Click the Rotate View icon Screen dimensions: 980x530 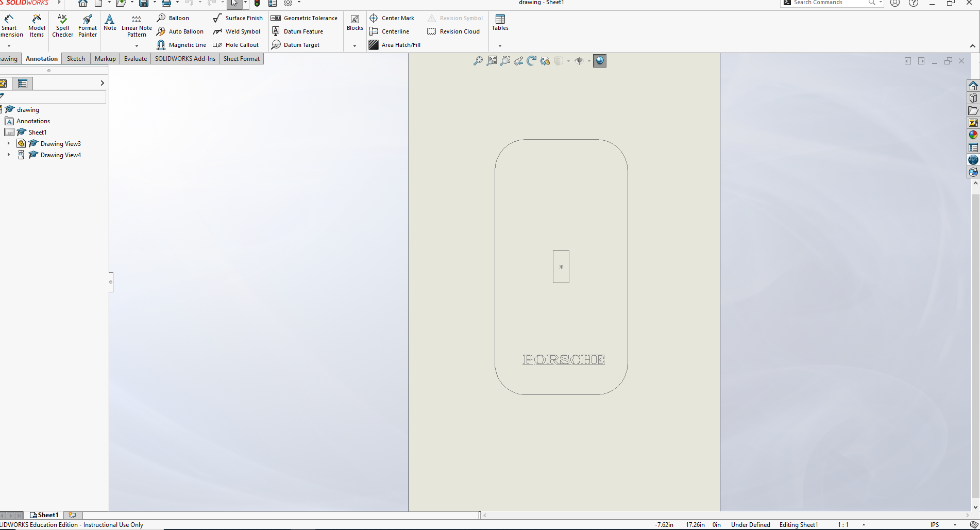pyautogui.click(x=532, y=61)
